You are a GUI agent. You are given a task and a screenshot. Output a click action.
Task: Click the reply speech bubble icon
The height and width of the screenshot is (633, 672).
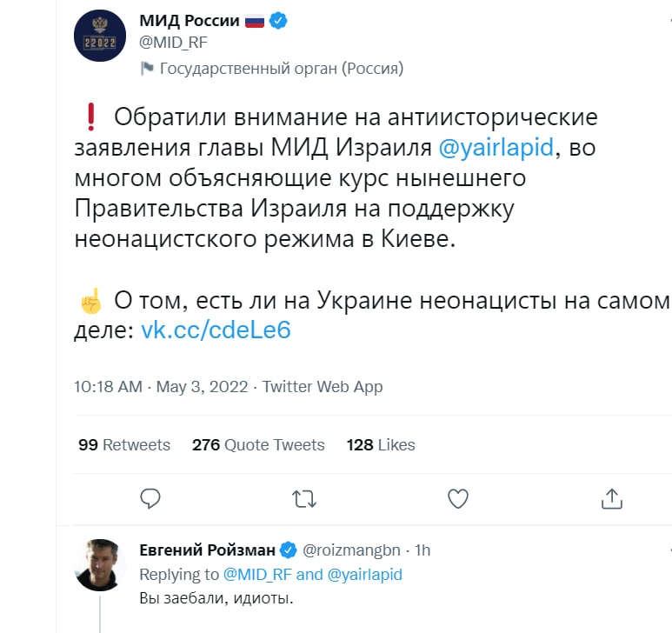150,498
